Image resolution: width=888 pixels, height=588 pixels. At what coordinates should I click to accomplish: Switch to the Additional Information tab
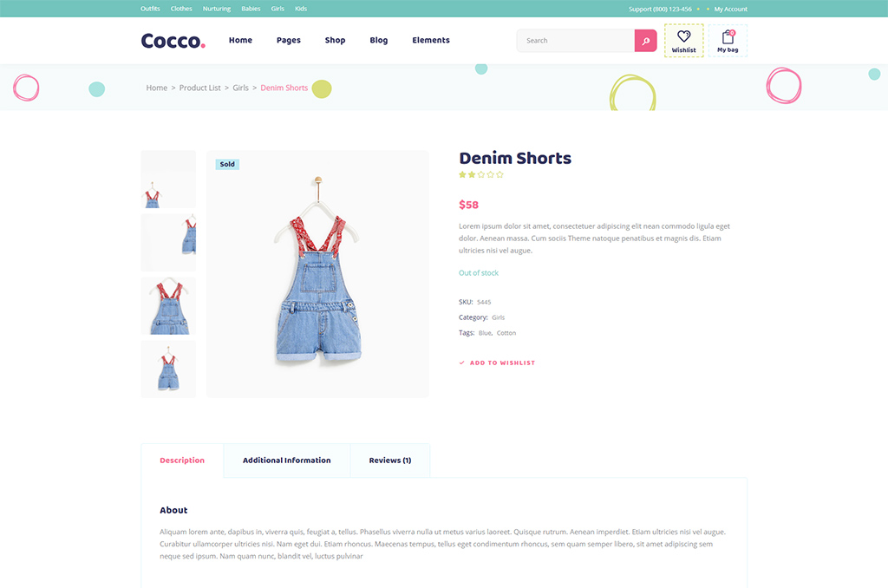pyautogui.click(x=286, y=461)
